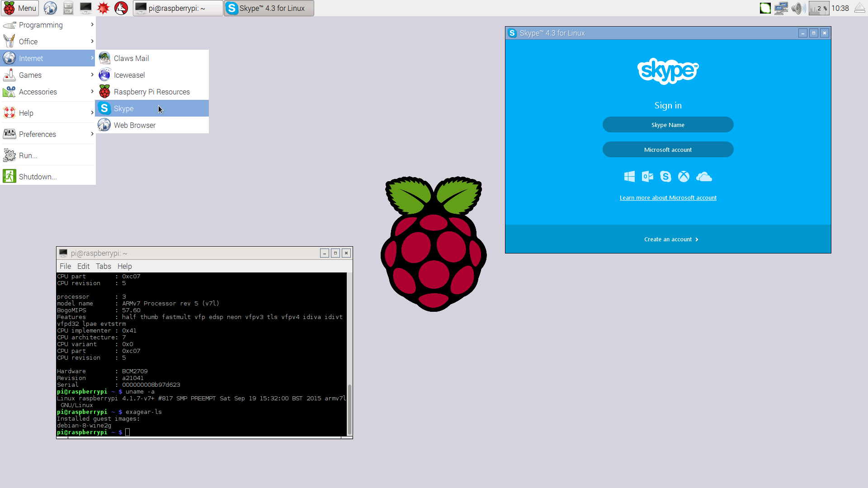The image size is (868, 488).
Task: Switch to pi@raspberrypi terminal taskbar entry
Action: (x=178, y=8)
